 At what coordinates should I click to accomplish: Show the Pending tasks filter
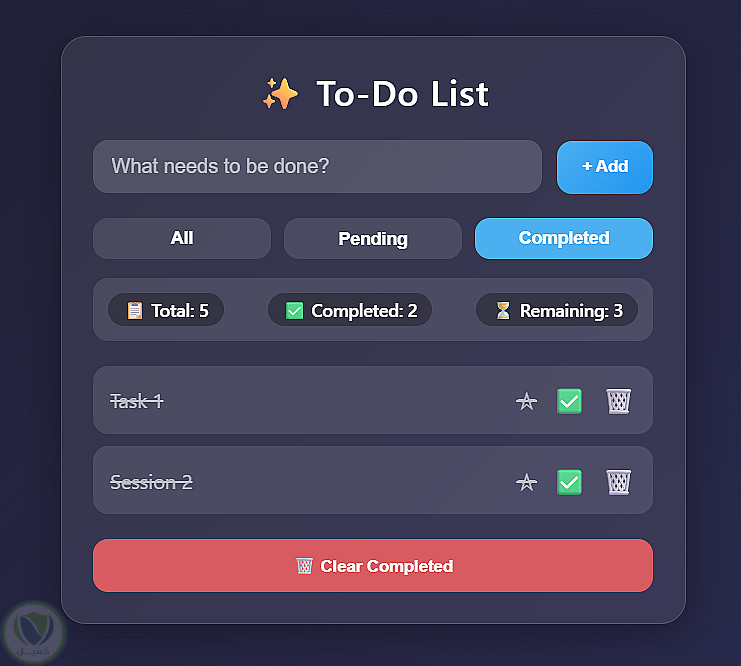[373, 238]
